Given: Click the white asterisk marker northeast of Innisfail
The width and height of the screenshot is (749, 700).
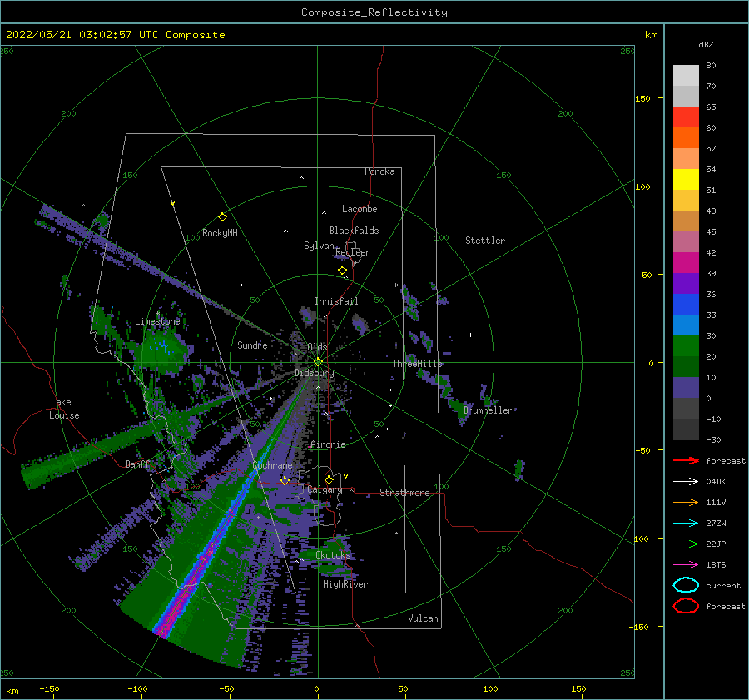Looking at the screenshot, I should pos(395,285).
